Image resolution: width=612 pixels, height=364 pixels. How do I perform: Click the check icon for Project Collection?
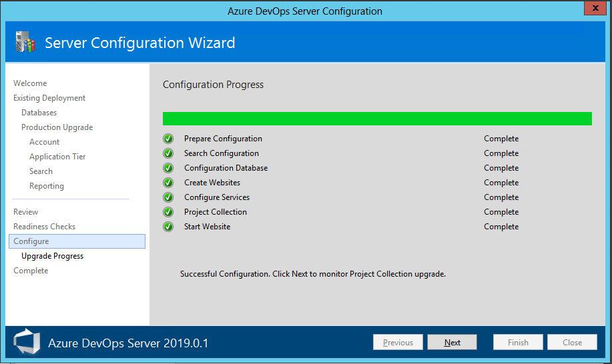pos(168,212)
